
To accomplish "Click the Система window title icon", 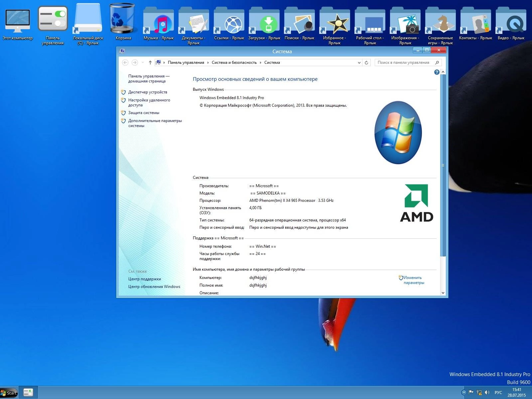I will click(x=122, y=51).
